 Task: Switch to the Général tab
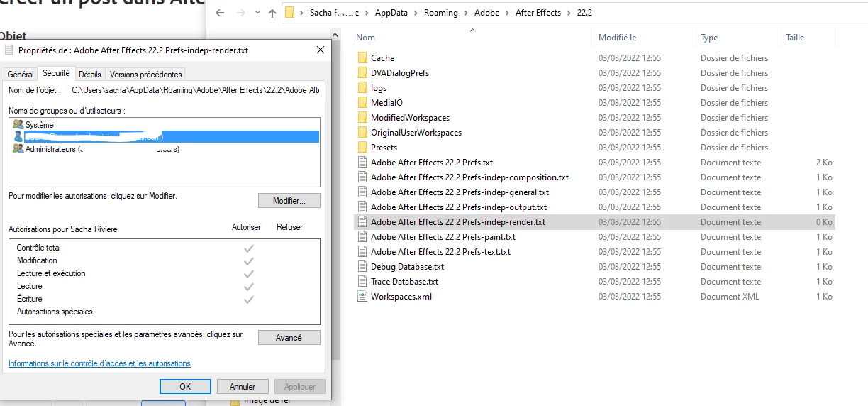(21, 74)
